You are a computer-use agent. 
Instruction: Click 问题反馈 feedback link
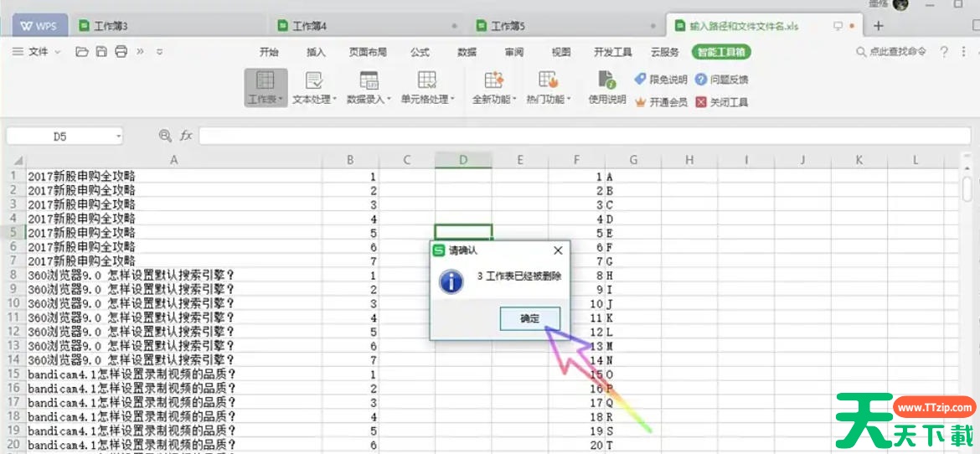point(721,80)
